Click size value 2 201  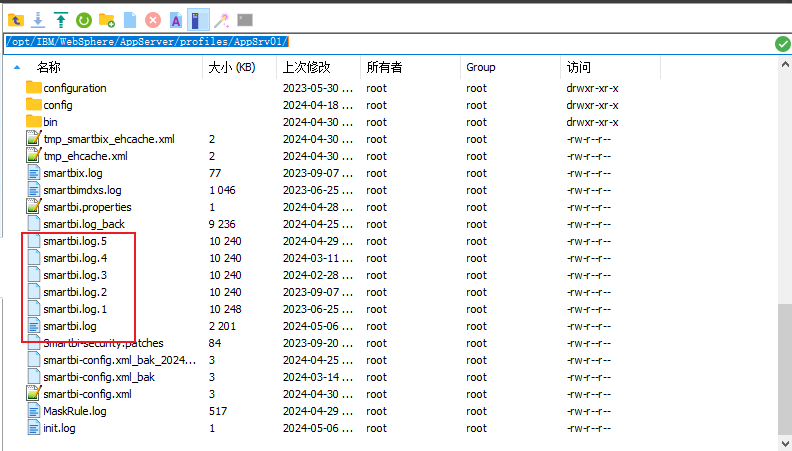click(222, 326)
